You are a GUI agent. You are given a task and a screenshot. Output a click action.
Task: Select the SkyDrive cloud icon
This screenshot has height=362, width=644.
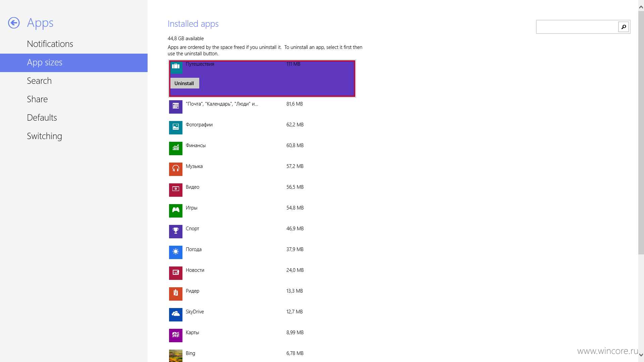176,314
